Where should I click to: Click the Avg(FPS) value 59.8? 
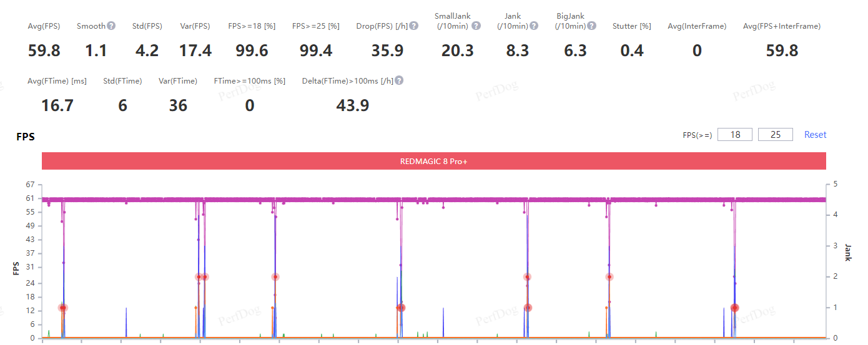44,51
